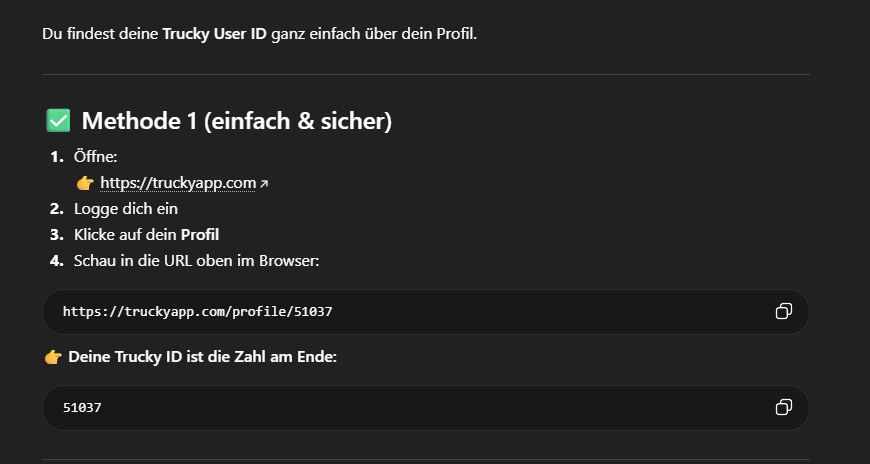Click bold Trucky User ID in intro
The height and width of the screenshot is (464, 870).
pyautogui.click(x=214, y=34)
